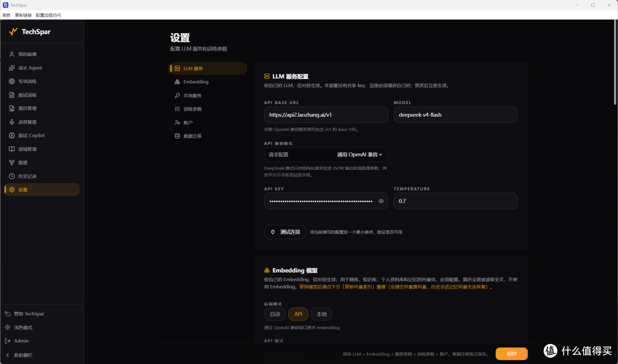Click the 测试连接 button
Image resolution: width=618 pixels, height=364 pixels.
[x=285, y=232]
